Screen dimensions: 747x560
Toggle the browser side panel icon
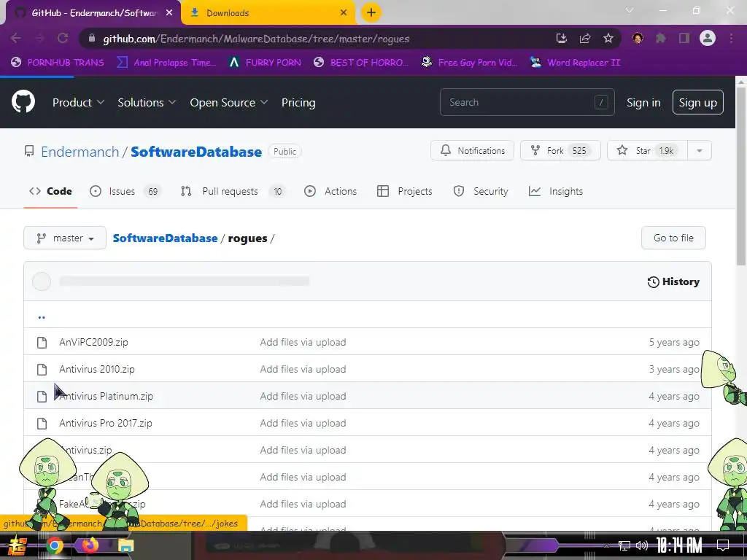(684, 38)
